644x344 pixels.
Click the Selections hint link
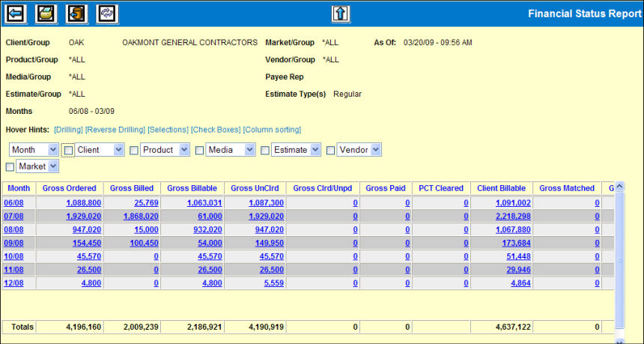[x=168, y=130]
